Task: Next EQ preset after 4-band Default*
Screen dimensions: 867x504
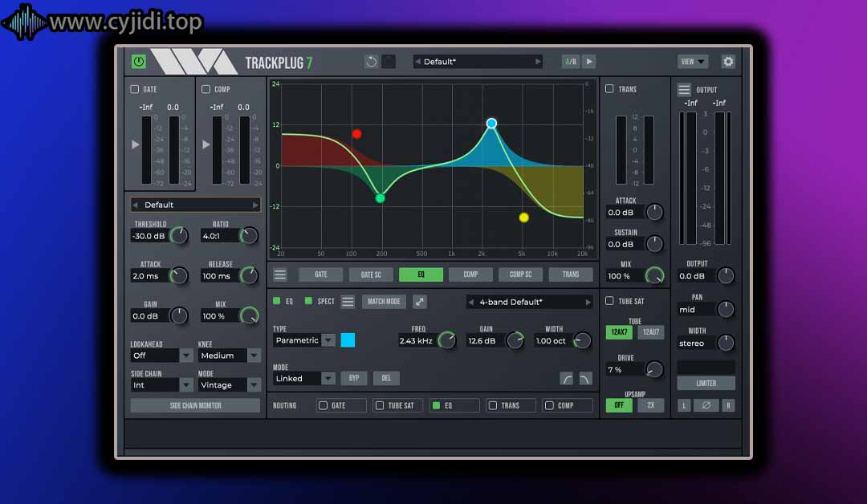Action: (588, 303)
